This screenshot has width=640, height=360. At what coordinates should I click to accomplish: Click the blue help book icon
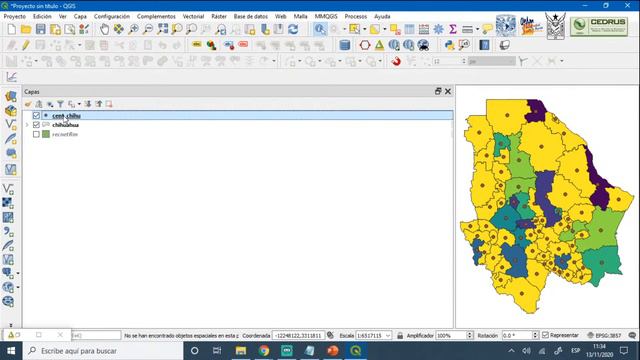pos(484,45)
